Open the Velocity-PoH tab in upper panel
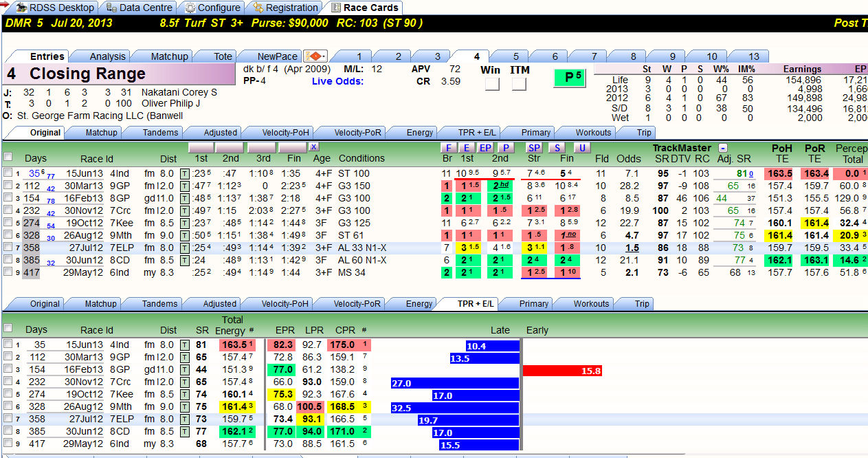 tap(287, 132)
